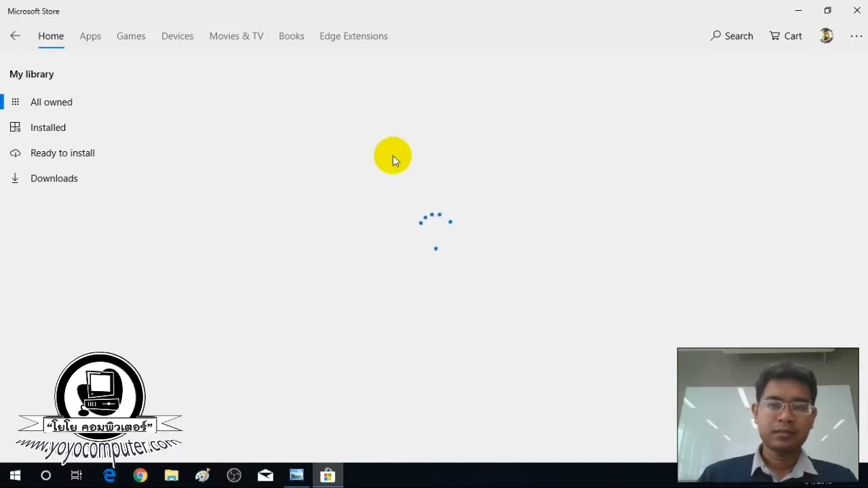The width and height of the screenshot is (868, 488).
Task: Switch to the Games tab
Action: coord(131,36)
